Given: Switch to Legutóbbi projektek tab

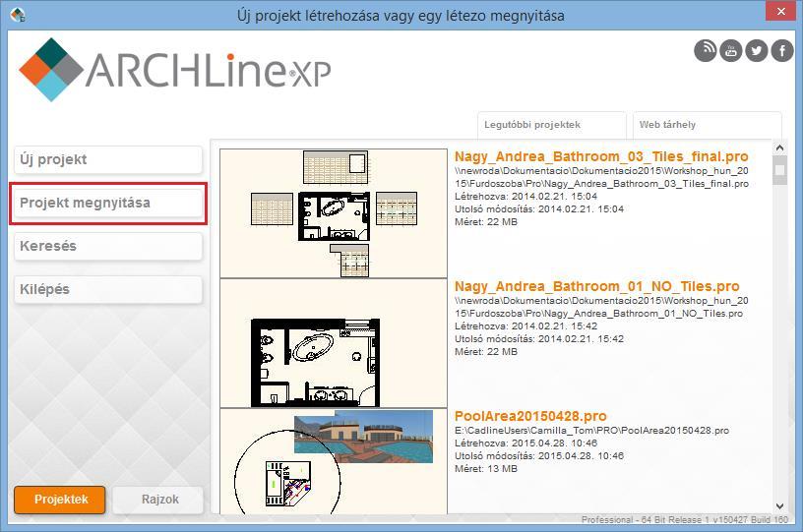Looking at the screenshot, I should [552, 125].
